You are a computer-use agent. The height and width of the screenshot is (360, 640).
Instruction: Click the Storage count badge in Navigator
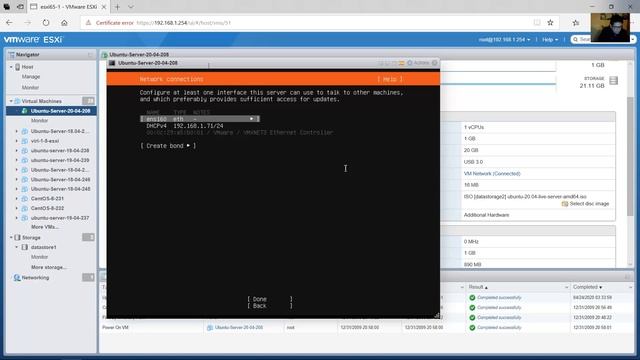tap(88, 237)
